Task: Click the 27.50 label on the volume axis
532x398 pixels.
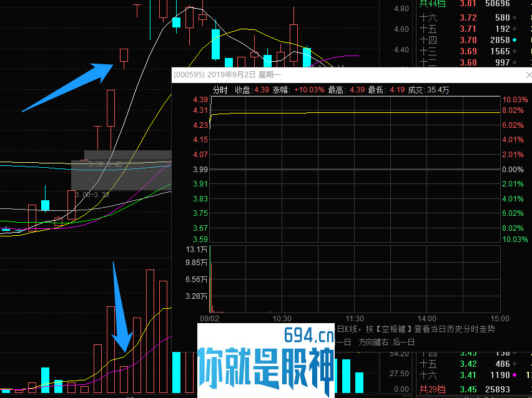Action: click(x=400, y=373)
